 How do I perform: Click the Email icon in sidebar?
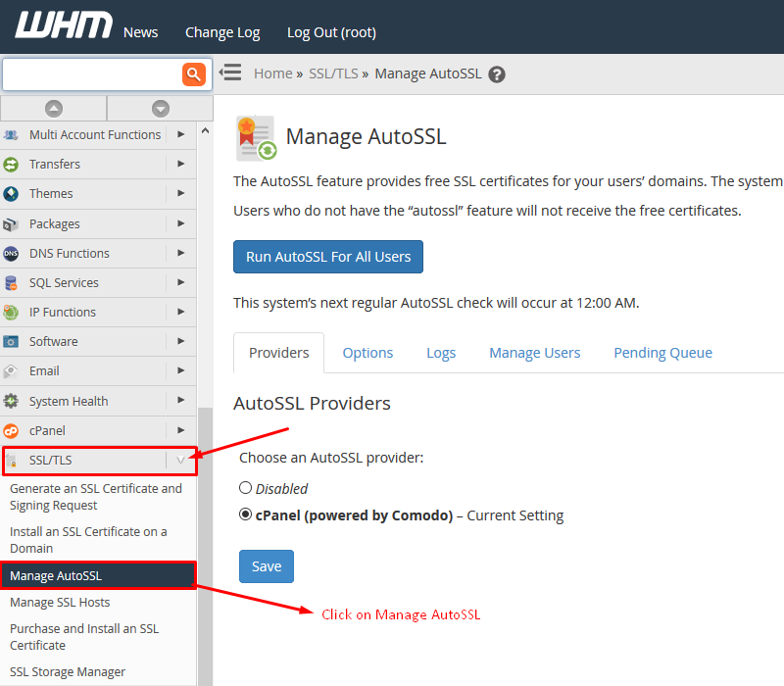11,371
